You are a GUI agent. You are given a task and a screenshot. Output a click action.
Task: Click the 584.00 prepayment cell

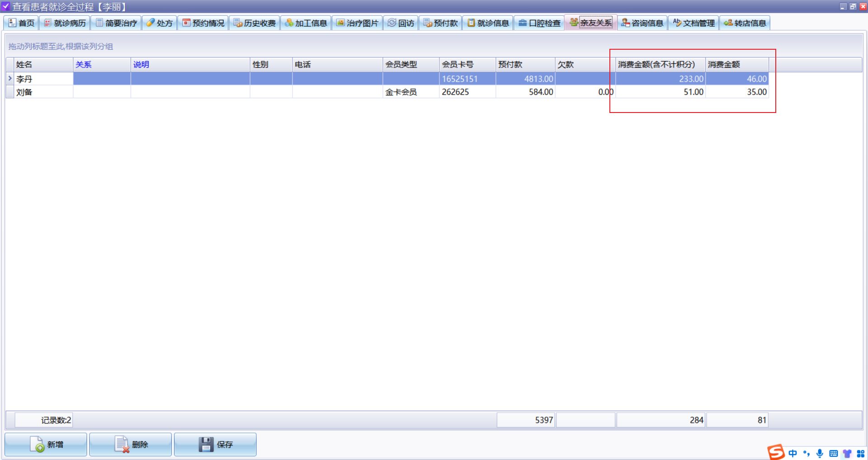pos(525,92)
